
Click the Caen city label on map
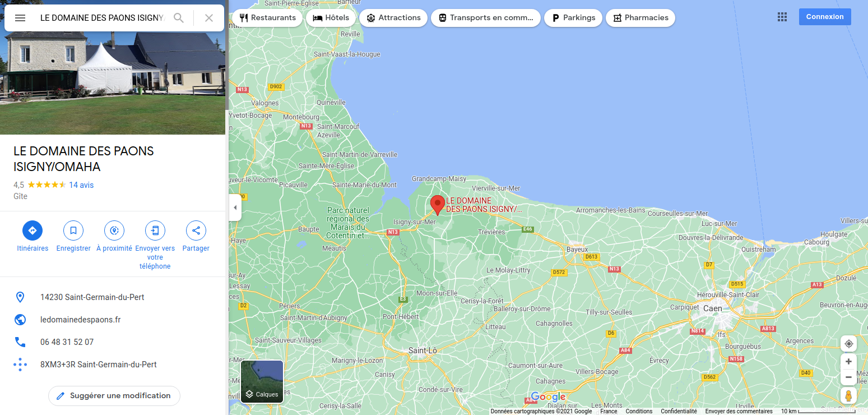[713, 308]
